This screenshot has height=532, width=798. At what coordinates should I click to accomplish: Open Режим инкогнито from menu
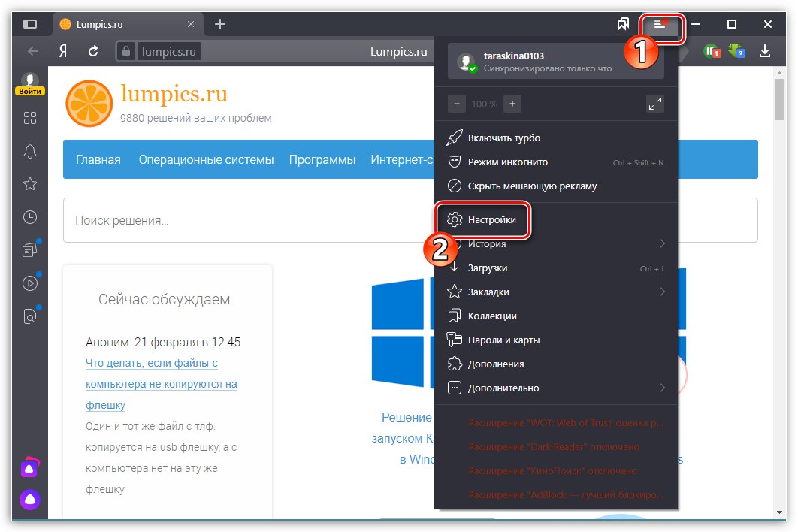(556, 162)
